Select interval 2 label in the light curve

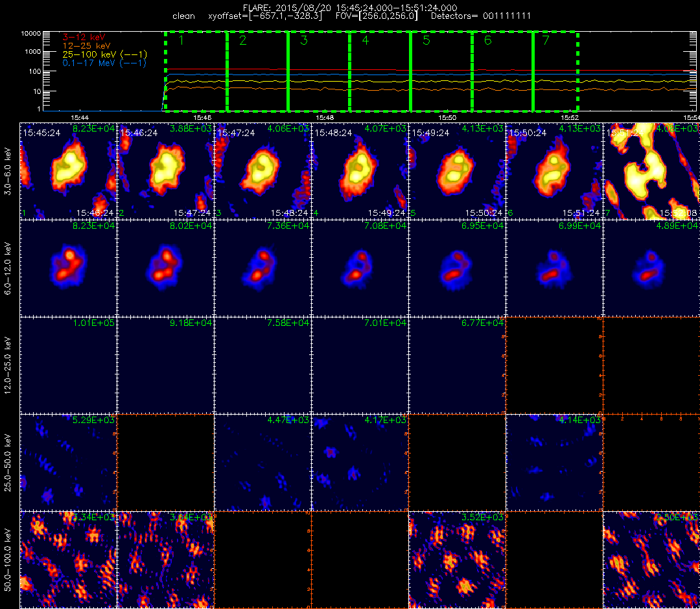tap(243, 41)
